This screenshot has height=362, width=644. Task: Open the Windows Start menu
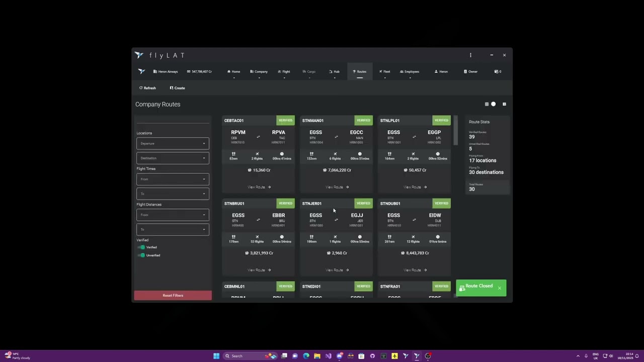click(216, 356)
